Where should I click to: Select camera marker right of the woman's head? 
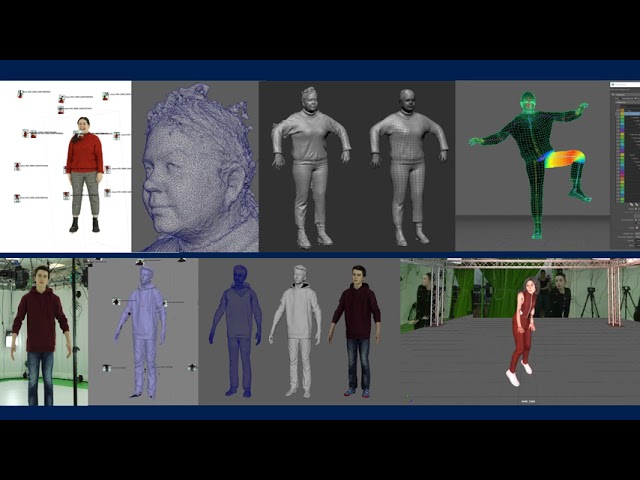[x=116, y=136]
